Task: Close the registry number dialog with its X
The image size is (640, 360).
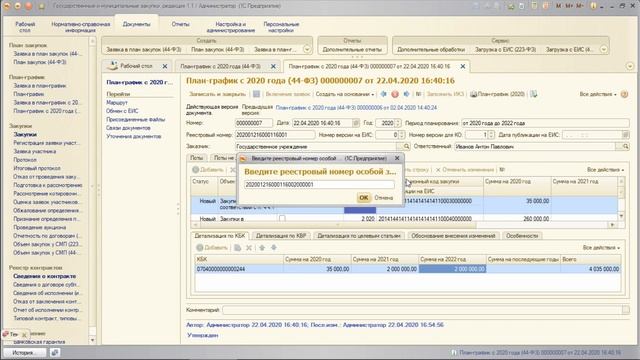Action: tap(397, 158)
